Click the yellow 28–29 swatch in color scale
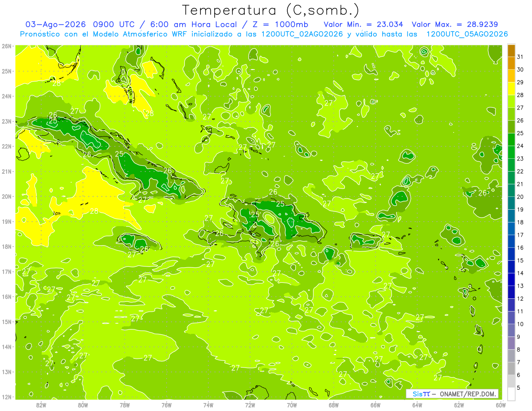 (512, 89)
